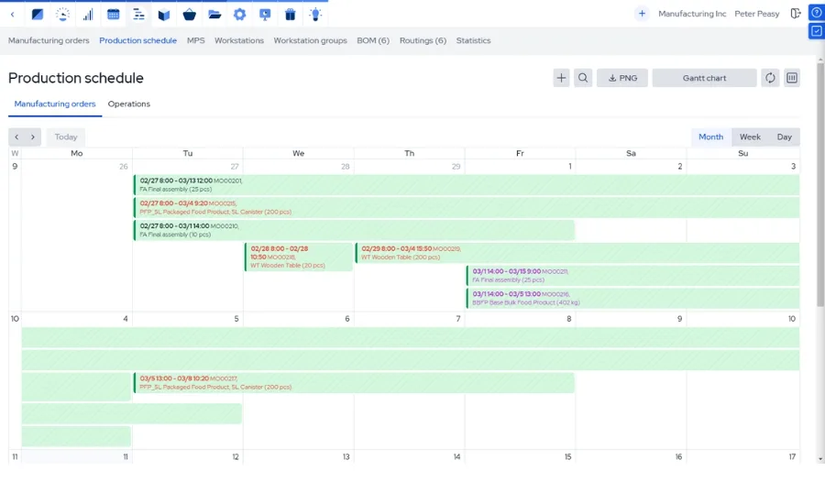Open the Manufacturing orders top menu item
The image size is (825, 504).
point(49,40)
